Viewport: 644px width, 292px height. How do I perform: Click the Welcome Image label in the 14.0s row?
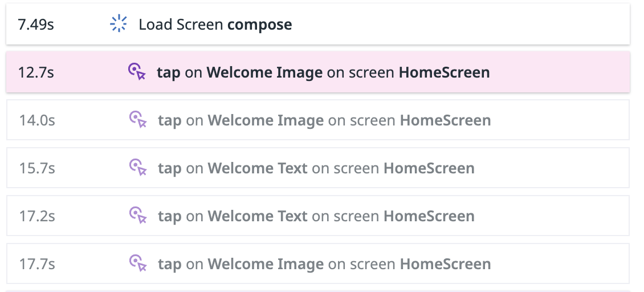(266, 120)
